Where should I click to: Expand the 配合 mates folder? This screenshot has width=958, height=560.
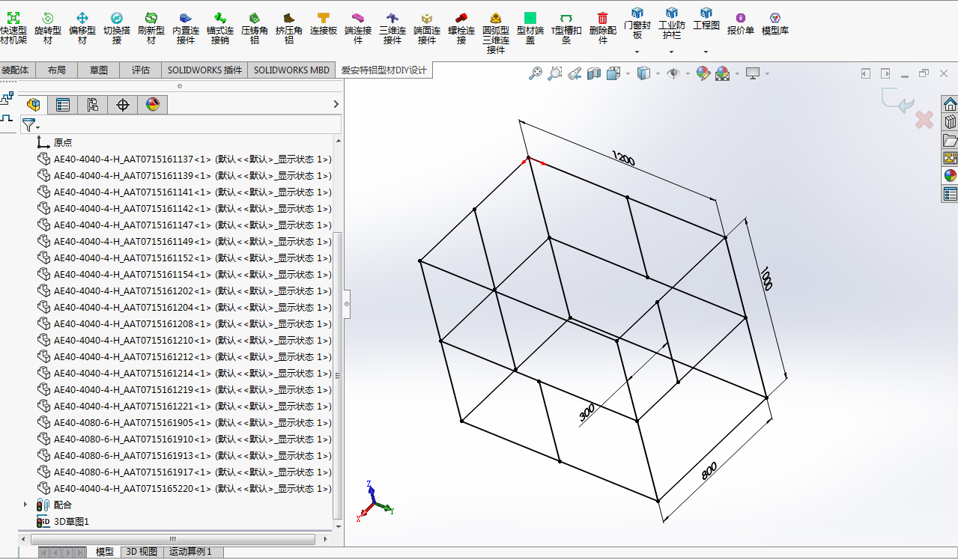[x=26, y=505]
